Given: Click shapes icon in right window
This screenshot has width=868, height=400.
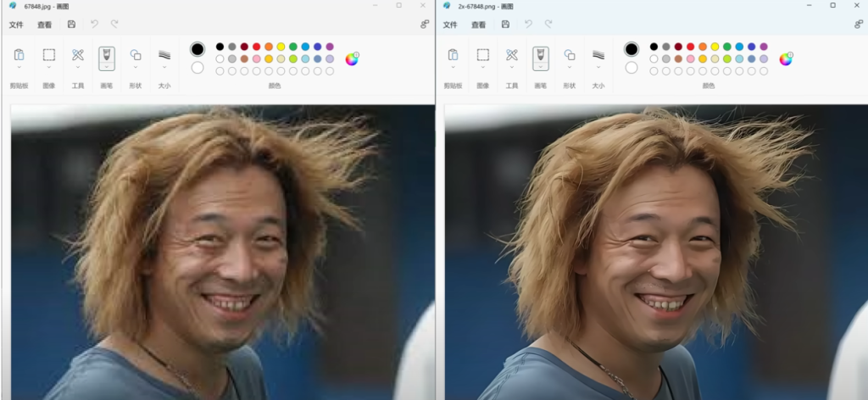Looking at the screenshot, I should click(x=569, y=55).
